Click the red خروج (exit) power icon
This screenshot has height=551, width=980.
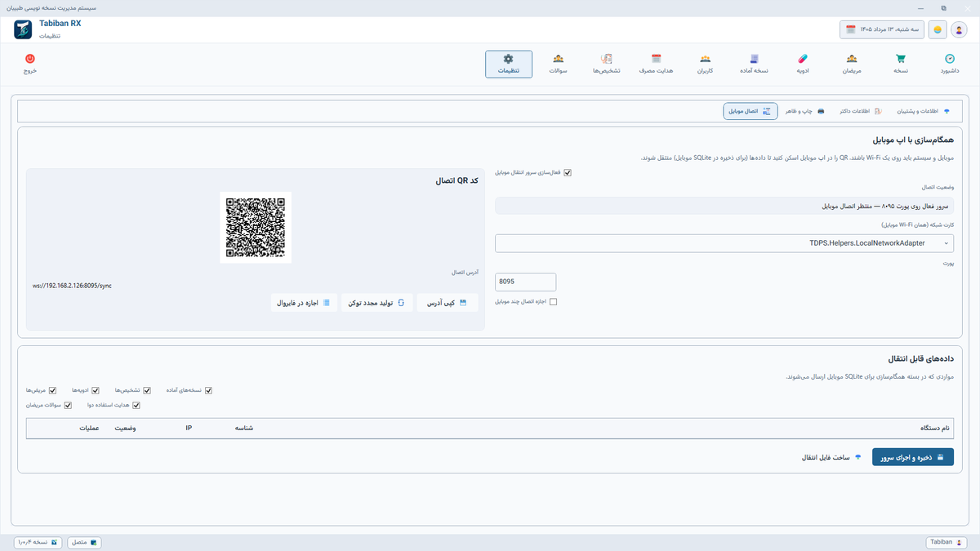click(x=30, y=64)
